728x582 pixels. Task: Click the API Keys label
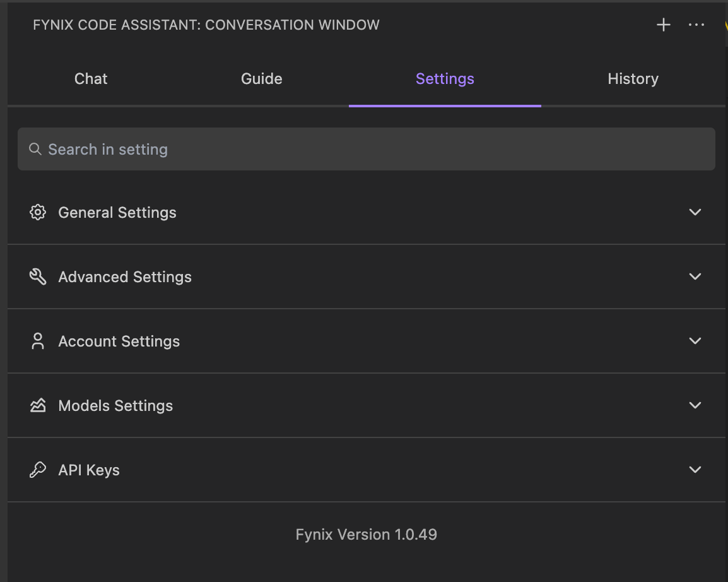pyautogui.click(x=89, y=470)
